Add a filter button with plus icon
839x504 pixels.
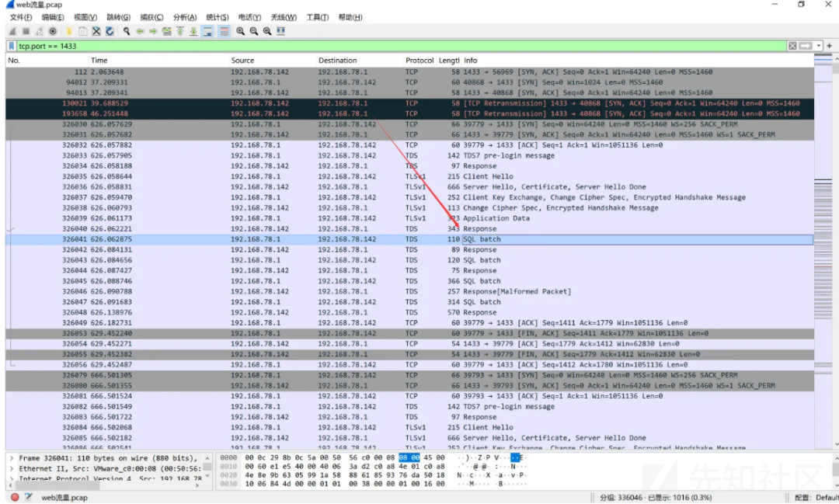tap(830, 46)
